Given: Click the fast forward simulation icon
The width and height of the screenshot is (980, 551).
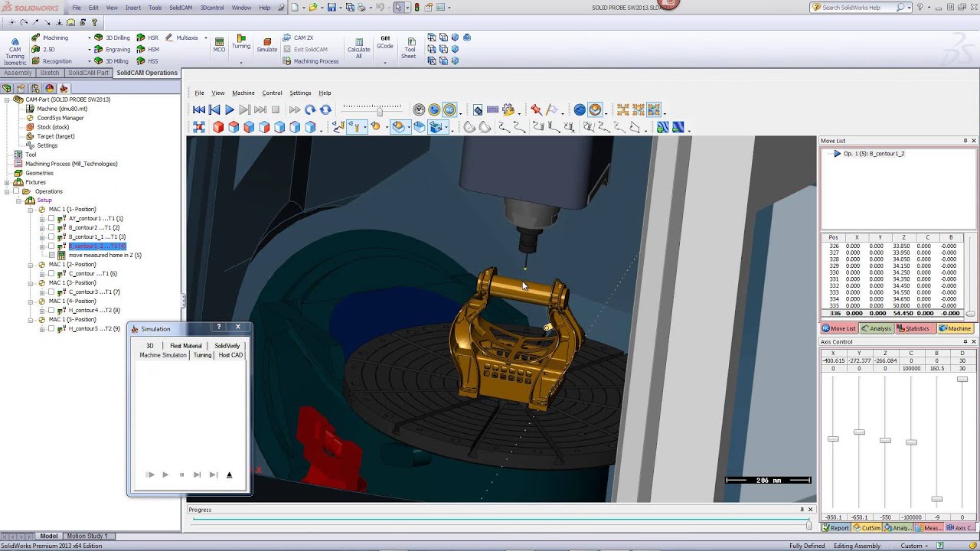Looking at the screenshot, I should point(295,110).
